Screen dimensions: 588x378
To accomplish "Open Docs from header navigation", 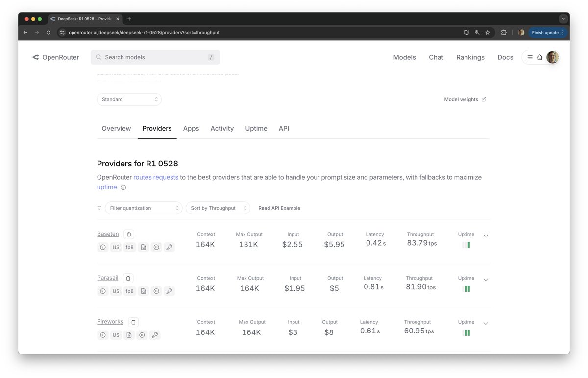I will [x=505, y=57].
